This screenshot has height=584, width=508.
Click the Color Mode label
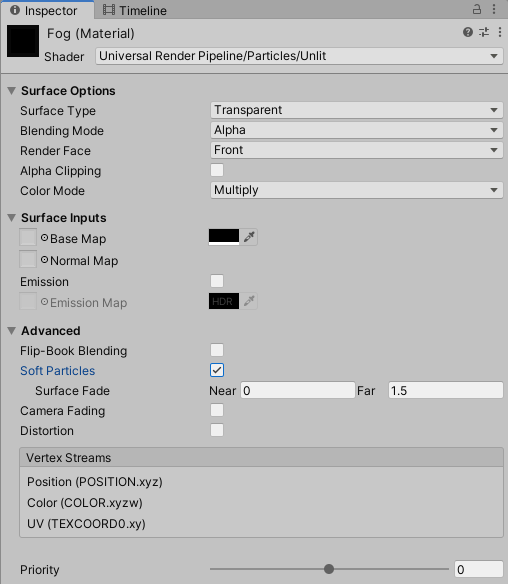pyautogui.click(x=52, y=191)
